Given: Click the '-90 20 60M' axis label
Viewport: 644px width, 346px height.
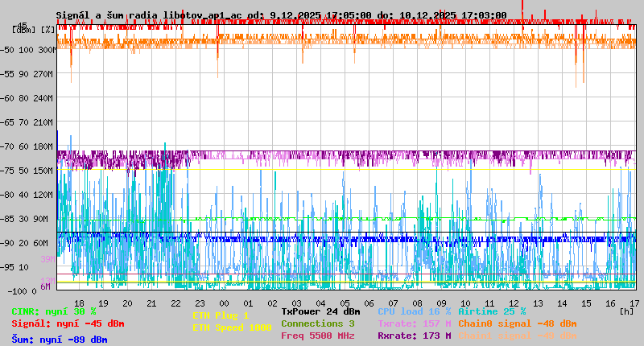Looking at the screenshot, I should click(x=24, y=243).
